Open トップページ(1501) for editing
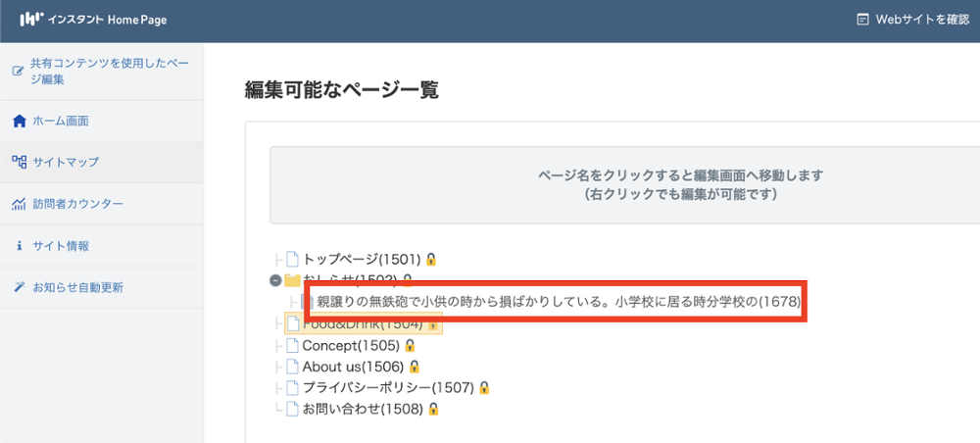This screenshot has width=980, height=443. 361,260
